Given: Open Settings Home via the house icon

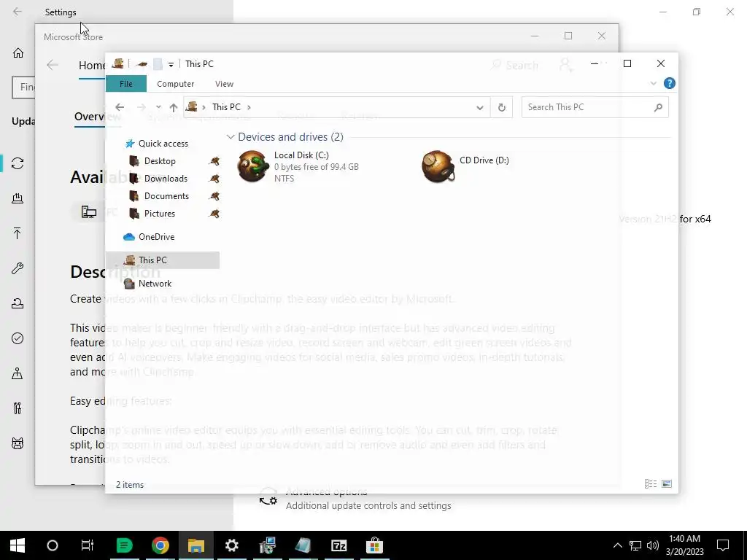Looking at the screenshot, I should click(x=18, y=52).
